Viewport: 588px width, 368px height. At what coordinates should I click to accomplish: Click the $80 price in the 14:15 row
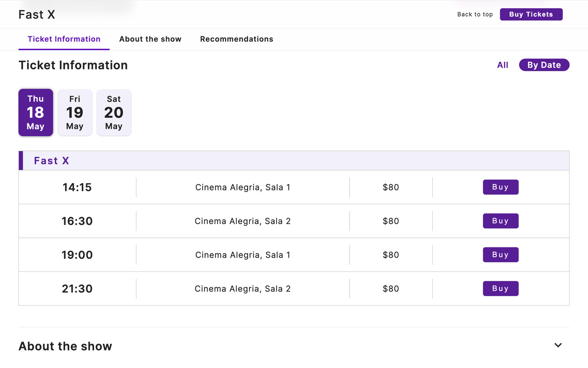(x=391, y=187)
